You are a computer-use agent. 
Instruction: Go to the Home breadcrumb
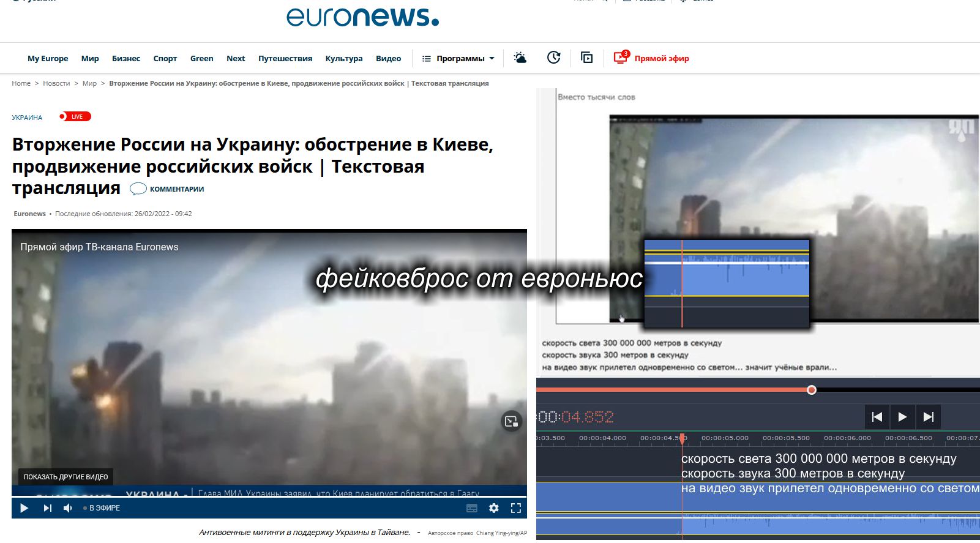click(21, 83)
